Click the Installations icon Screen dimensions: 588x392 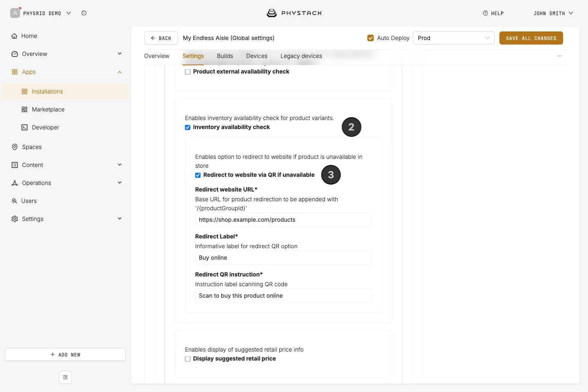pos(24,91)
